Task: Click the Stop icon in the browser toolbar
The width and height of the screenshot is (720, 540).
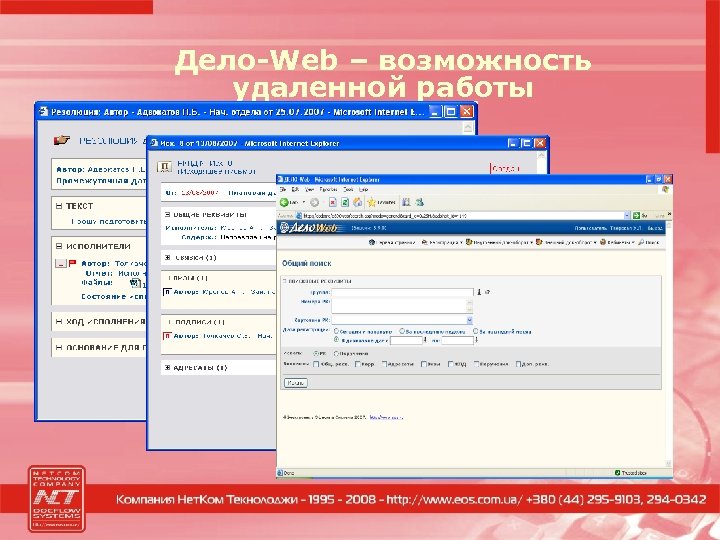Action: point(333,202)
